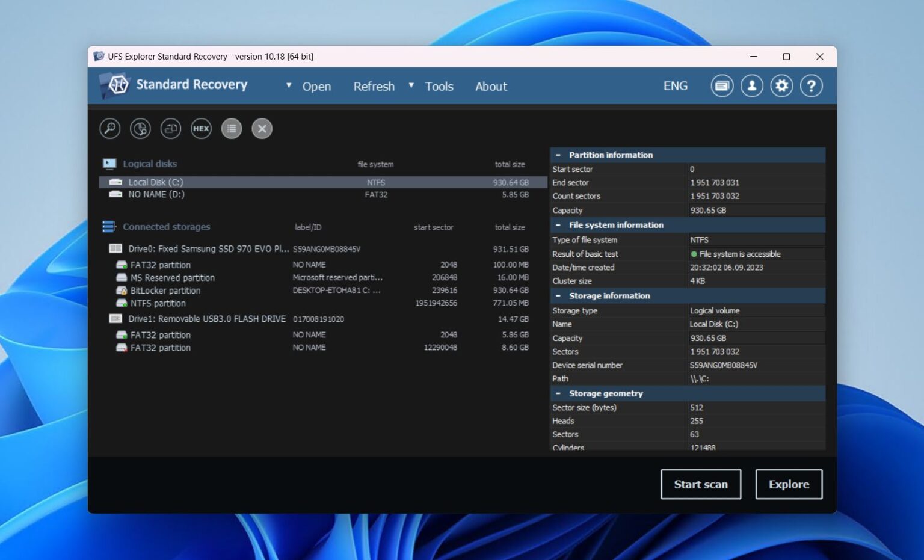924x560 pixels.
Task: Select the MS Reserved partition row
Action: pos(323,277)
